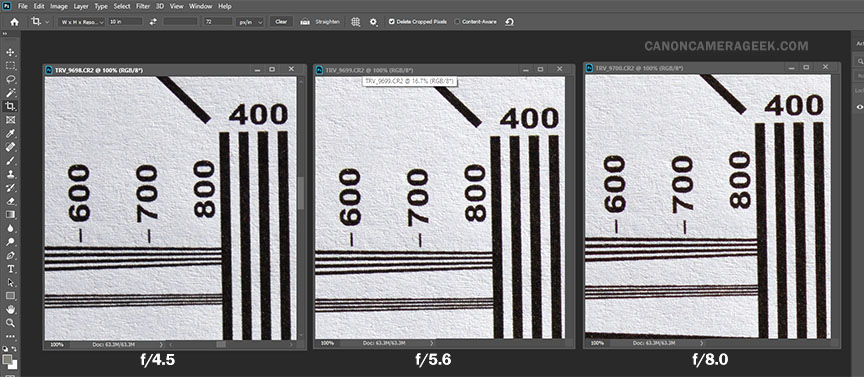The width and height of the screenshot is (864, 377).
Task: Open the px/in units dropdown
Action: point(250,21)
